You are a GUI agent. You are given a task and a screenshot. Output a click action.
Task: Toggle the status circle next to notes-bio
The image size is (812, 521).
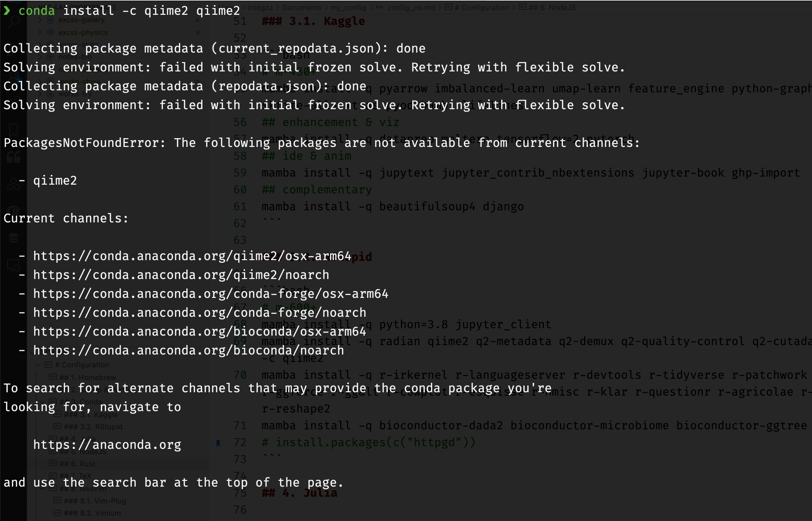[50, 57]
